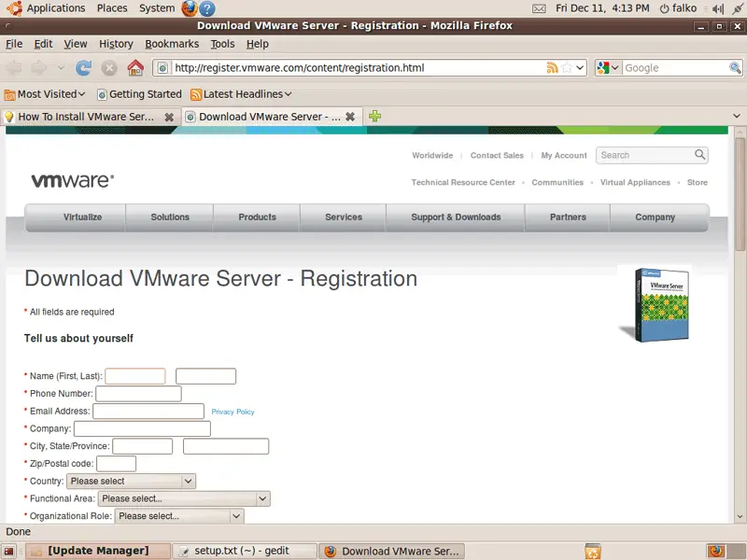Screen dimensions: 747x560
Task: Open a new tab with the plus icon
Action: click(375, 116)
